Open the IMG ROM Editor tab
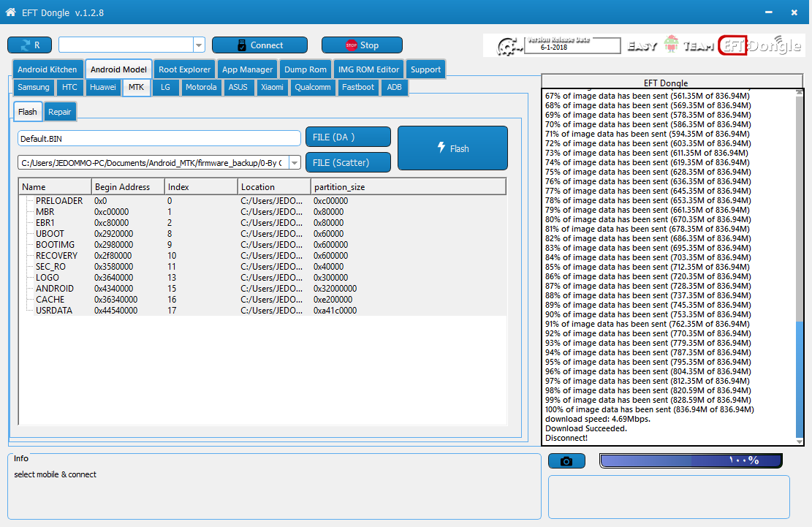This screenshot has height=527, width=812. (368, 69)
